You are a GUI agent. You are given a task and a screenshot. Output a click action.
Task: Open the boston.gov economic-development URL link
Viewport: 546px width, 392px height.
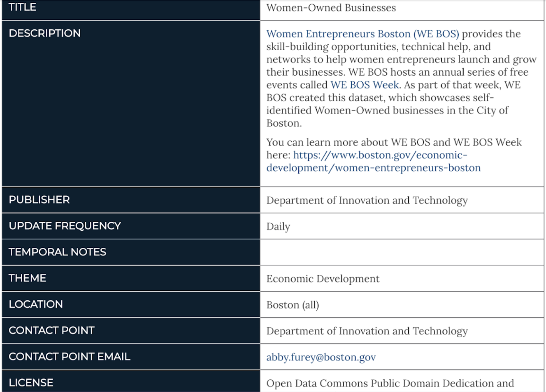click(380, 155)
